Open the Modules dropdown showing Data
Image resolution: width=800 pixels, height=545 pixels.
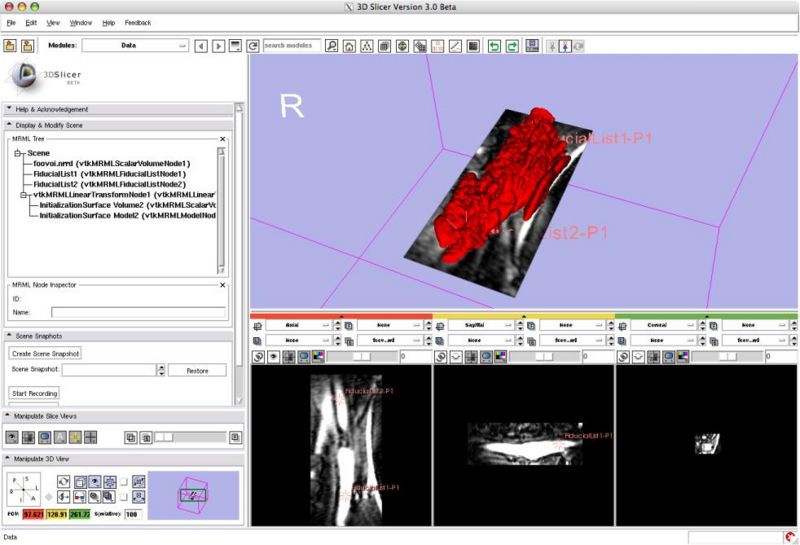[x=135, y=45]
